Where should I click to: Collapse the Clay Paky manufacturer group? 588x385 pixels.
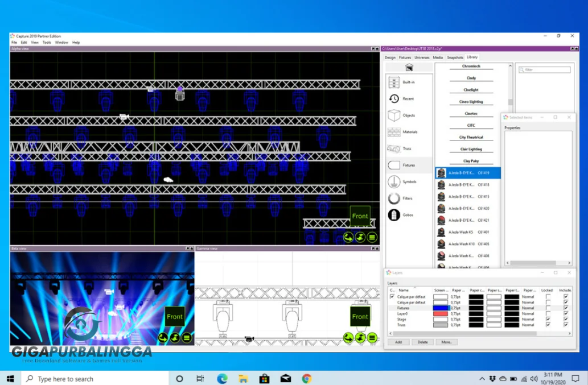click(471, 161)
